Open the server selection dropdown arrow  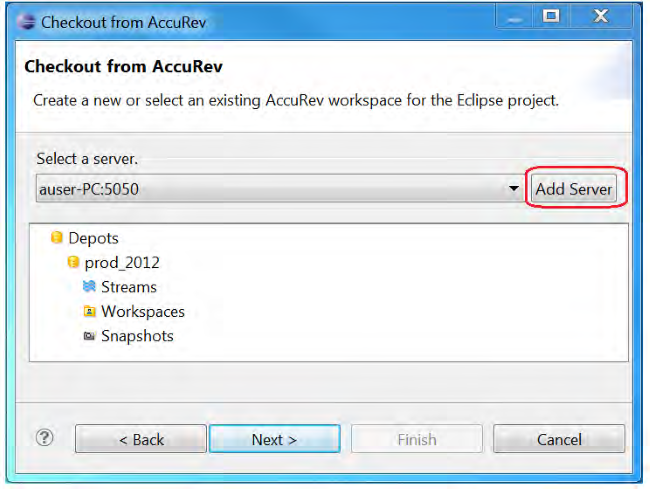514,189
